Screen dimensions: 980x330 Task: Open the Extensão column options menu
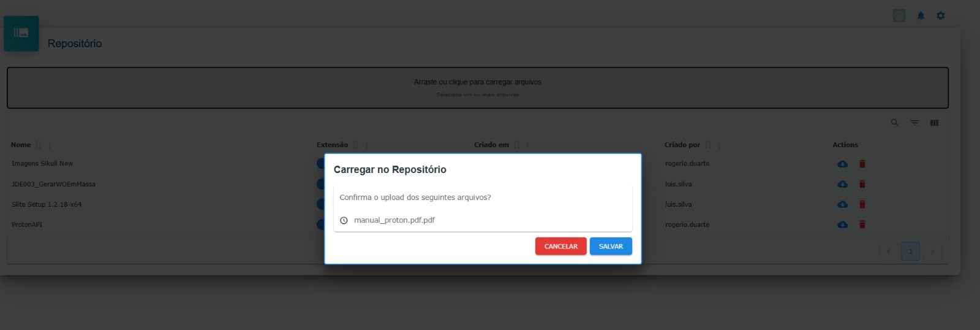(367, 145)
